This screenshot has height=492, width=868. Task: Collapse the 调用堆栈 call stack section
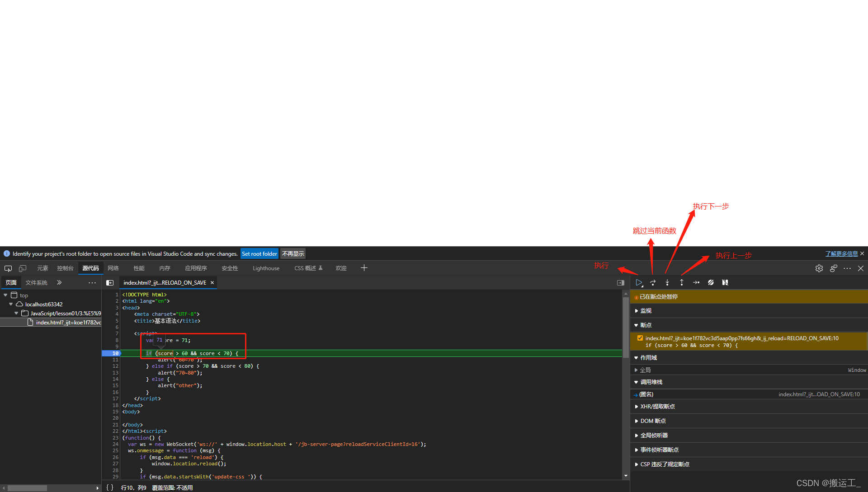coord(651,382)
